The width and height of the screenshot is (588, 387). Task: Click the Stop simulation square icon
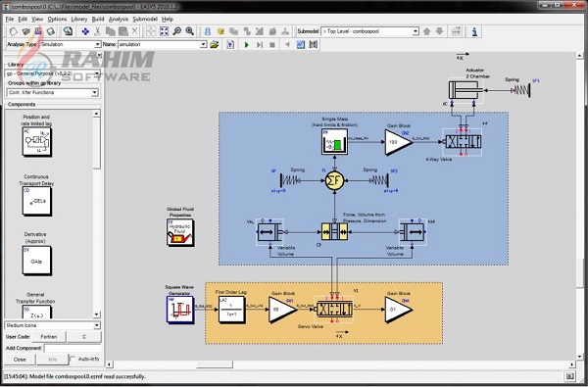click(272, 45)
